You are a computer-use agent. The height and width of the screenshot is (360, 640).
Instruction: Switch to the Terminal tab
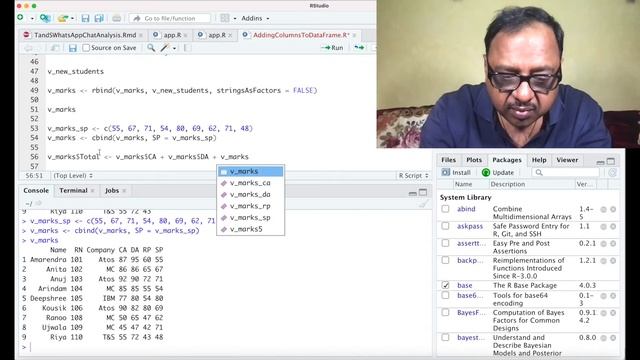coord(73,191)
